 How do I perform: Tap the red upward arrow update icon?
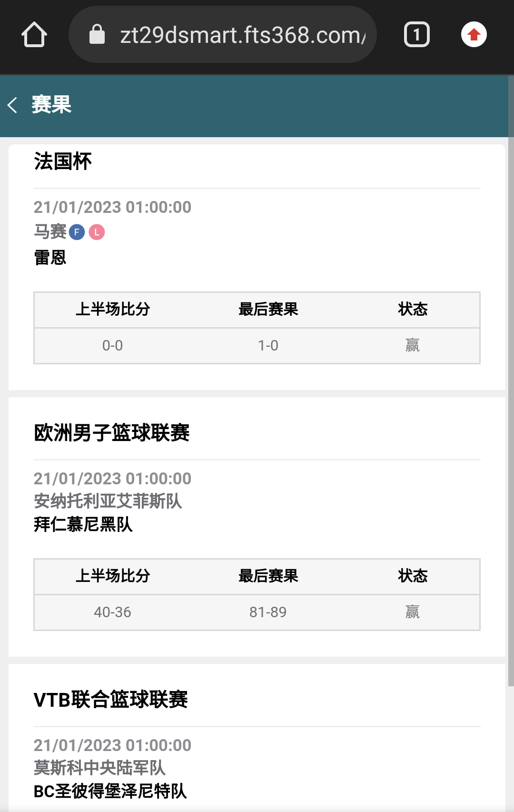point(474,35)
